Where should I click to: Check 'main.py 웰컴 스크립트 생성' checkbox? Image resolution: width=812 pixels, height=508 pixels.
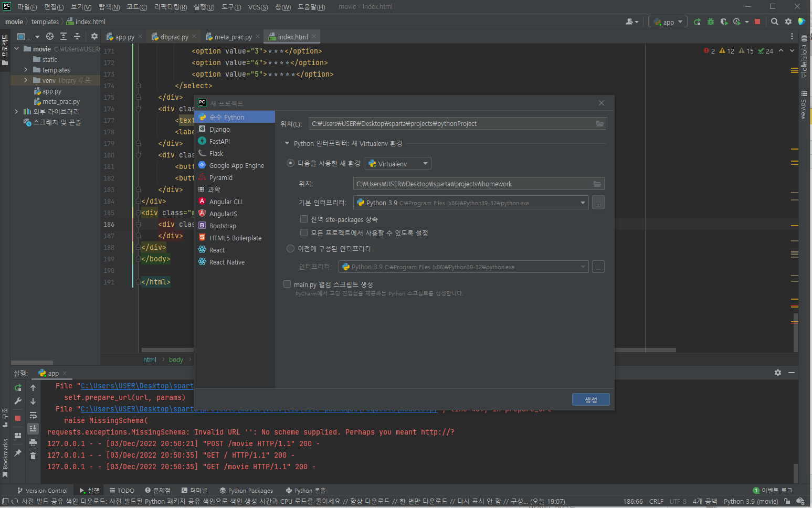click(x=287, y=284)
